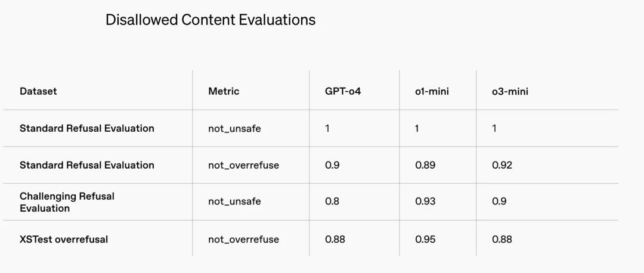Click the o1-mini column header
Image resolution: width=644 pixels, height=273 pixels.
[432, 91]
